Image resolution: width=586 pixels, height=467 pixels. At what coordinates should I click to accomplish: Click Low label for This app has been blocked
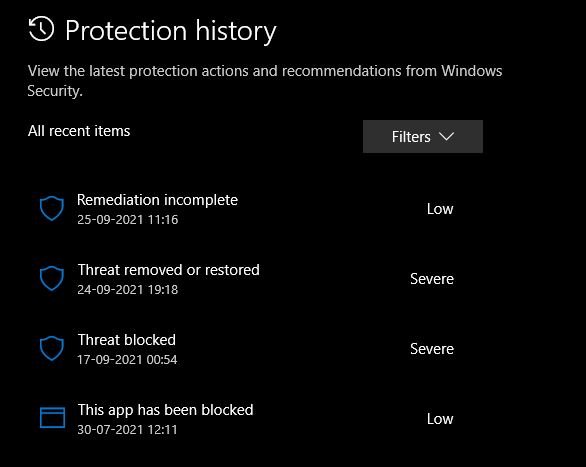tap(440, 419)
